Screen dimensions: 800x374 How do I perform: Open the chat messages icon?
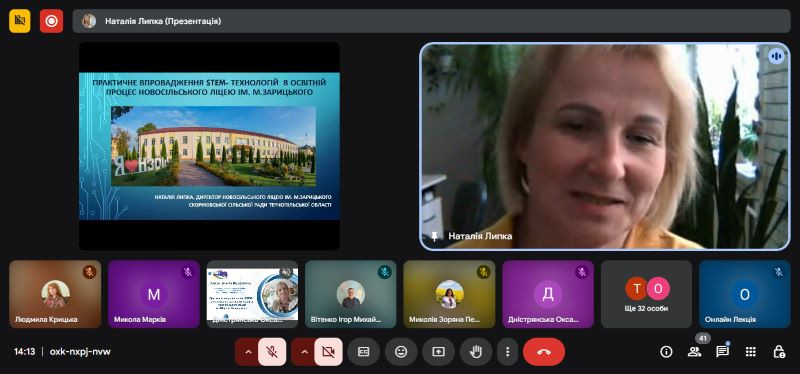click(722, 352)
